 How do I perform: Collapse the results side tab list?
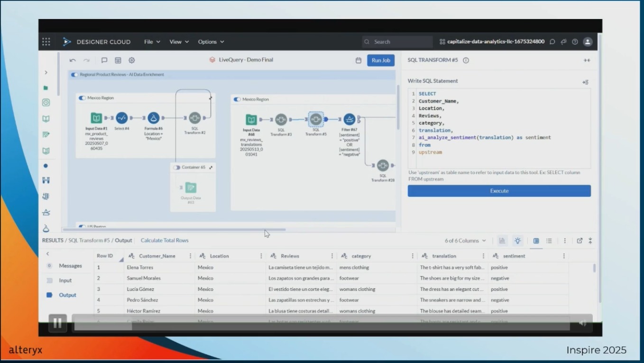(47, 254)
